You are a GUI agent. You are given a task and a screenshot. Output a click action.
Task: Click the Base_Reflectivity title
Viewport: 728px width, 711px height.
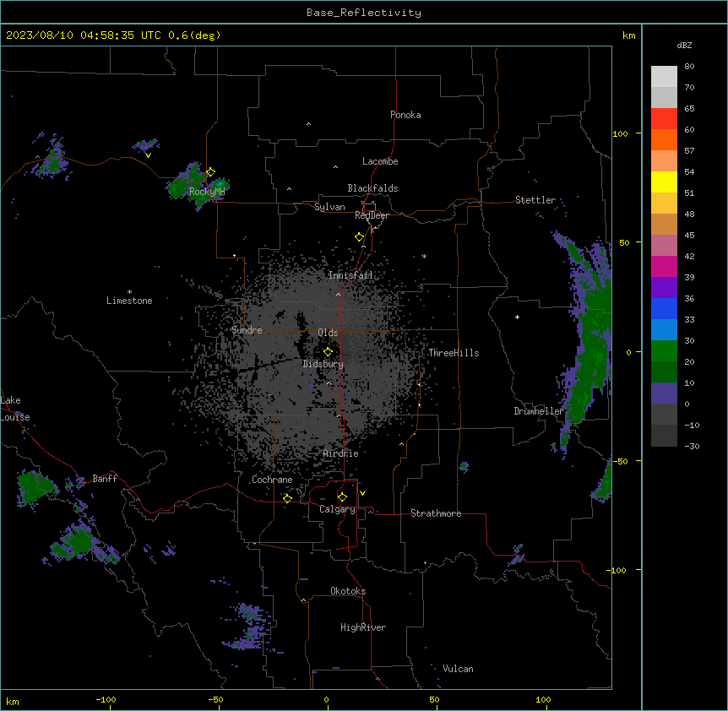tap(364, 13)
